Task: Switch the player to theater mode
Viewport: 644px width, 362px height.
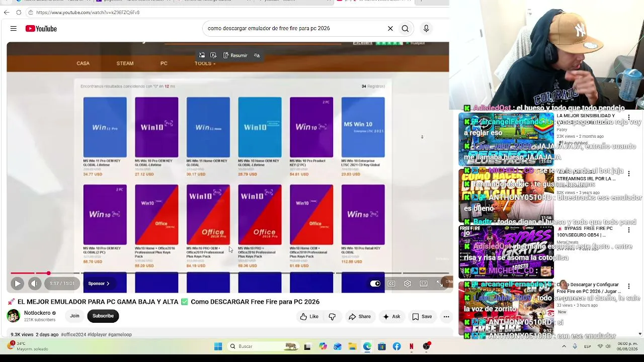Action: [x=424, y=284]
